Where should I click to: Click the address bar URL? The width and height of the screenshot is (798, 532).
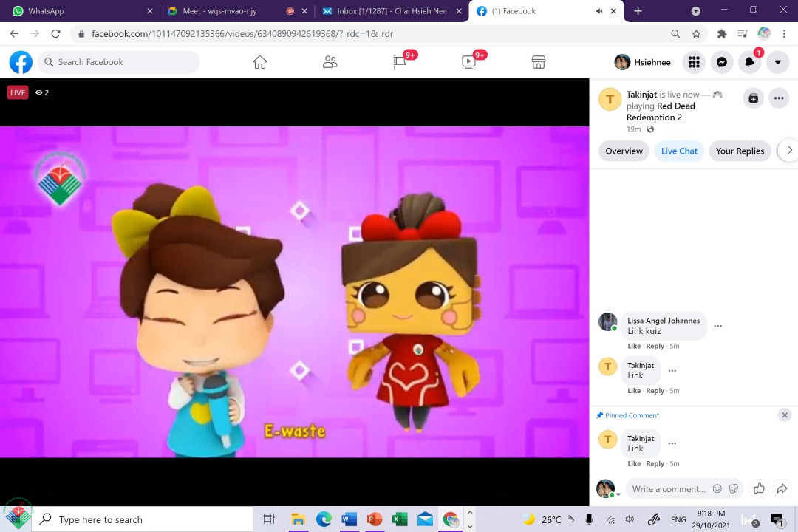tap(242, 33)
